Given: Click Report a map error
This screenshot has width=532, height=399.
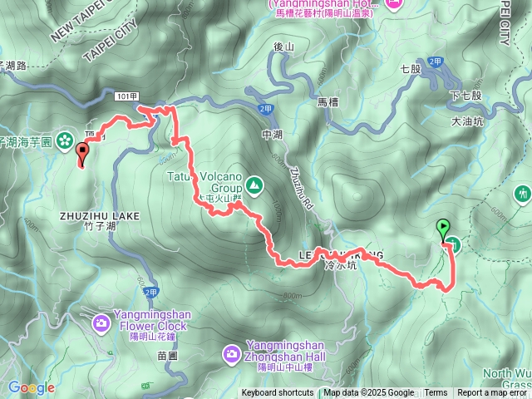Looking at the screenshot, I should pos(491,393).
